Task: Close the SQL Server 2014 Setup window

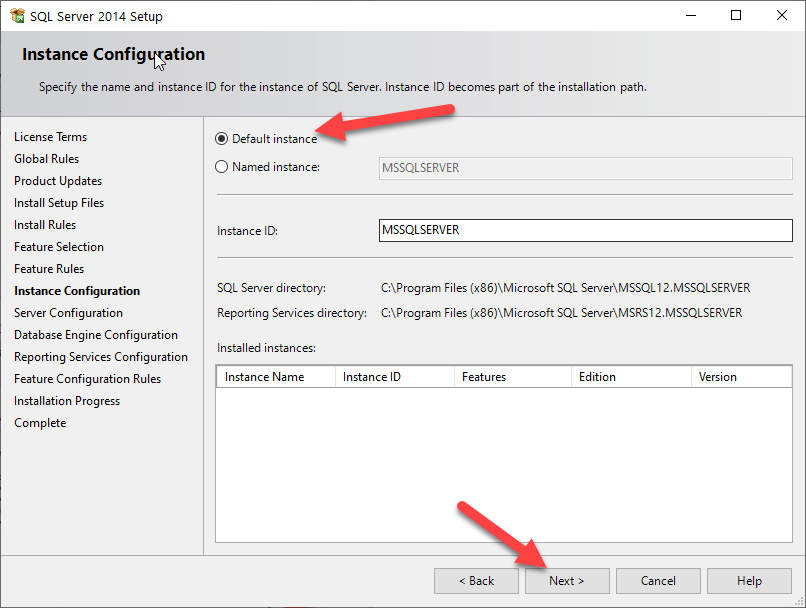Action: click(x=782, y=15)
